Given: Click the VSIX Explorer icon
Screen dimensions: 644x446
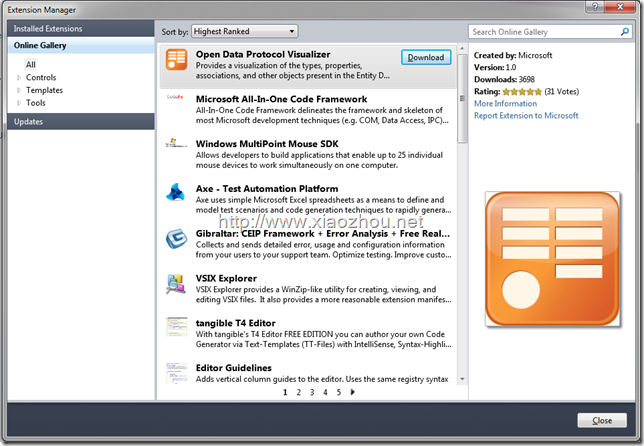Looking at the screenshot, I should coord(176,284).
